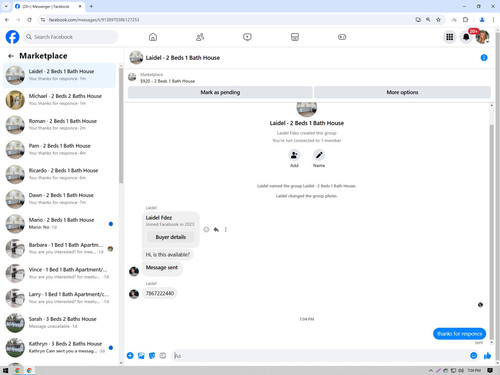The image size is (500, 375).
Task: Go to the Home feed icon
Action: click(153, 37)
